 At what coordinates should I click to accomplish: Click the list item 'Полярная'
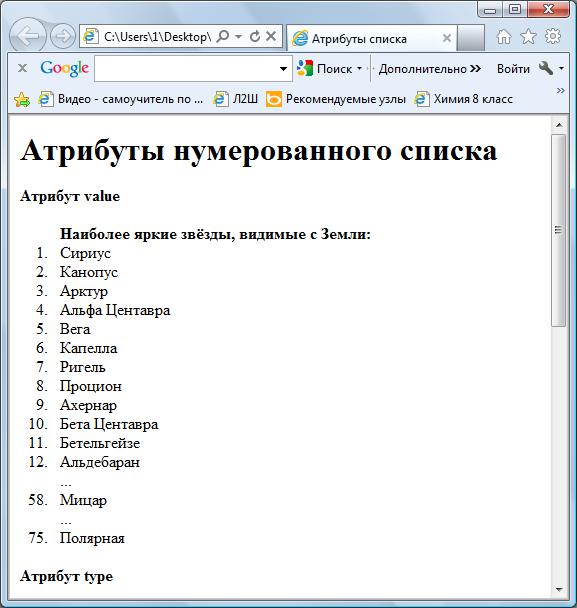(x=92, y=538)
